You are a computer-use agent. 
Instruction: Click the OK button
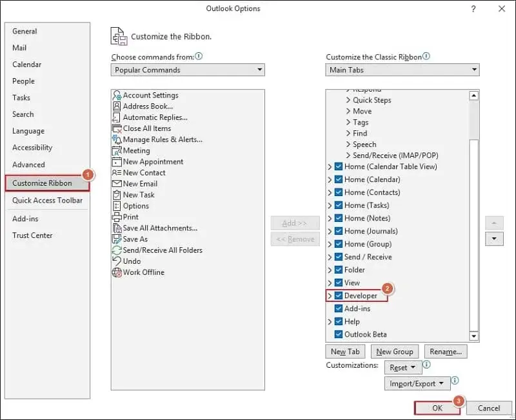(437, 408)
